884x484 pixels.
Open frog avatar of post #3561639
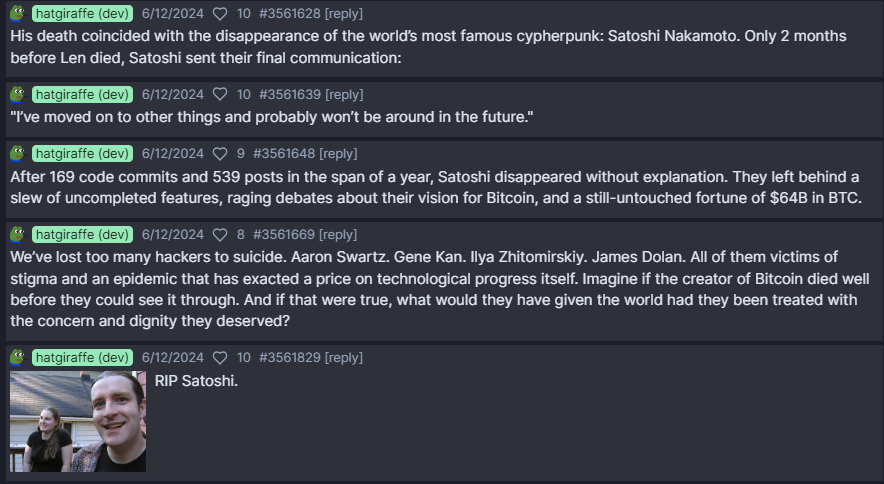tap(17, 94)
